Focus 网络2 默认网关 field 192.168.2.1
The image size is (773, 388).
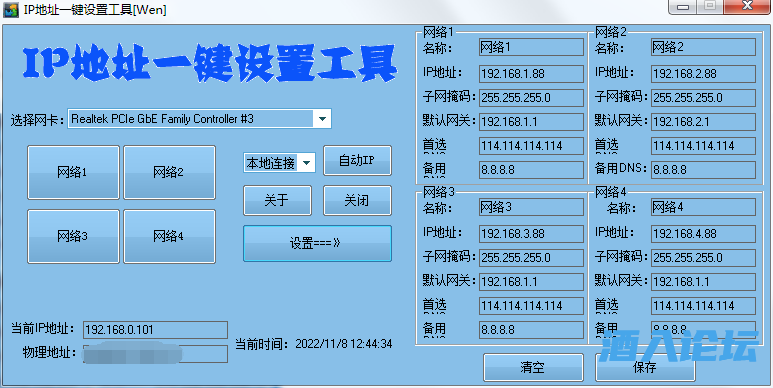(x=703, y=121)
